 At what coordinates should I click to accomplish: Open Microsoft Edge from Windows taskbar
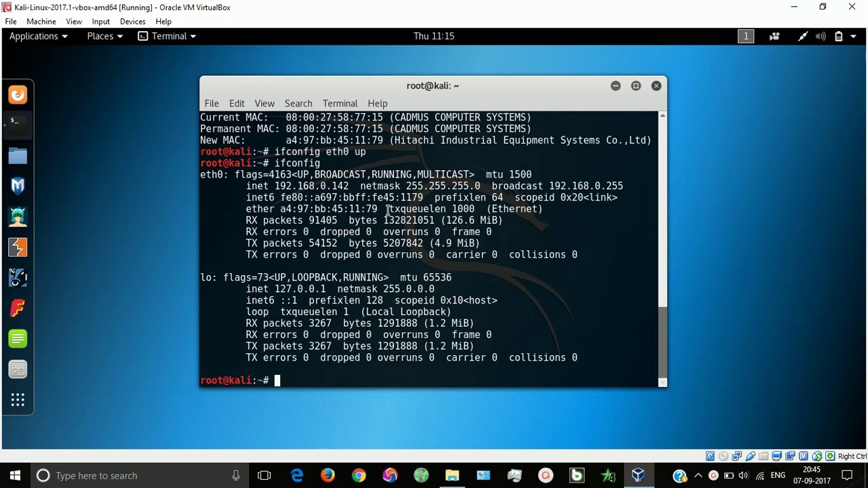click(297, 476)
